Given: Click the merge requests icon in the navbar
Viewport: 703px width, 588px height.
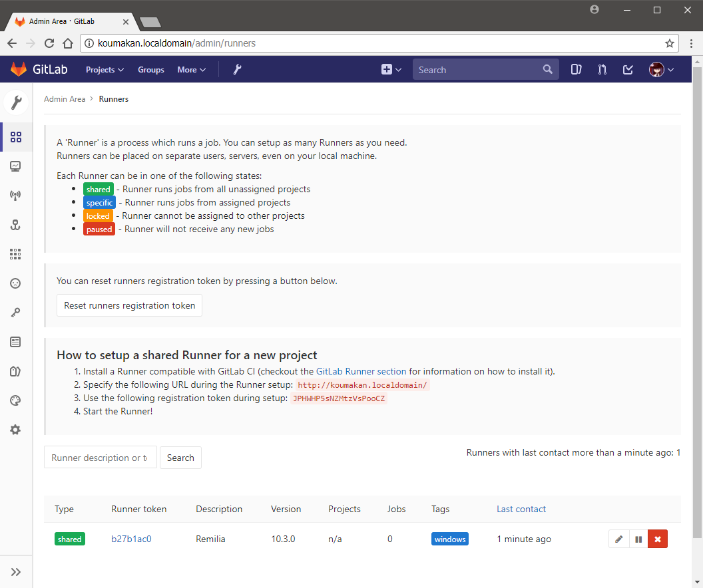Looking at the screenshot, I should point(602,69).
